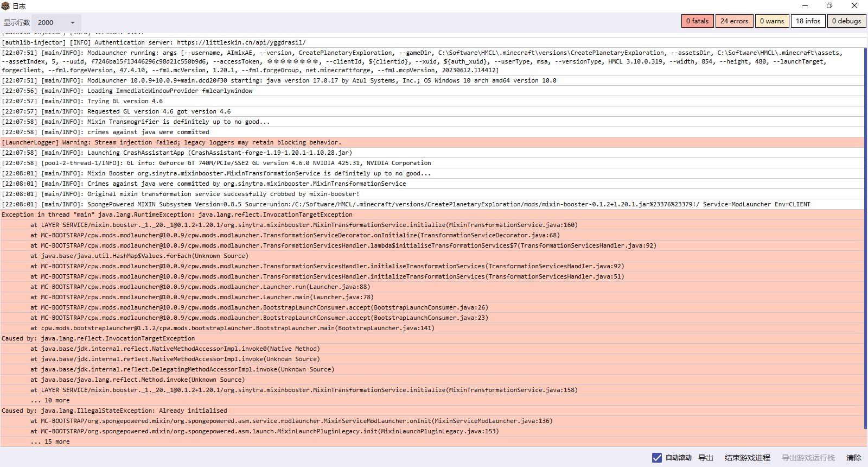Screen dimensions: 868x467
Task: Select the 'crimes against java were committed' line
Action: 148,132
